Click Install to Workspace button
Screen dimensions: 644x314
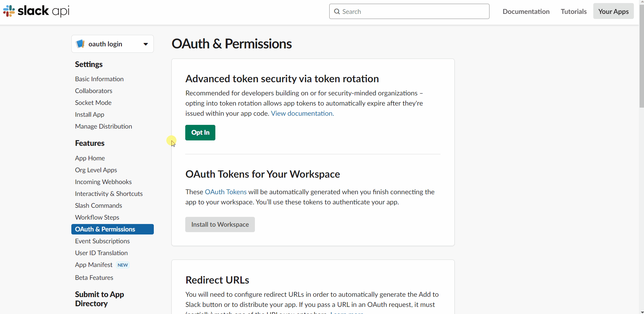click(x=220, y=224)
